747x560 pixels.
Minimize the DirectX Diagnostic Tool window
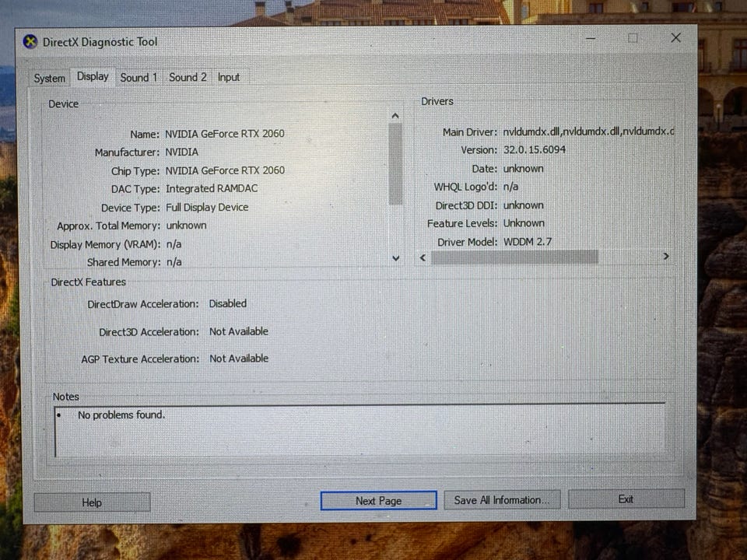tap(591, 38)
